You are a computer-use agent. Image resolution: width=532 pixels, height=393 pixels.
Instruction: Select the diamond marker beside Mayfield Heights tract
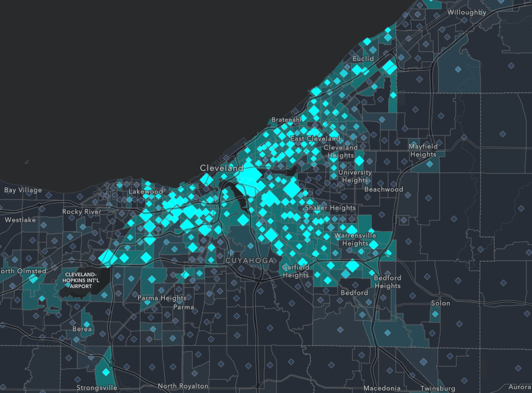pyautogui.click(x=429, y=164)
